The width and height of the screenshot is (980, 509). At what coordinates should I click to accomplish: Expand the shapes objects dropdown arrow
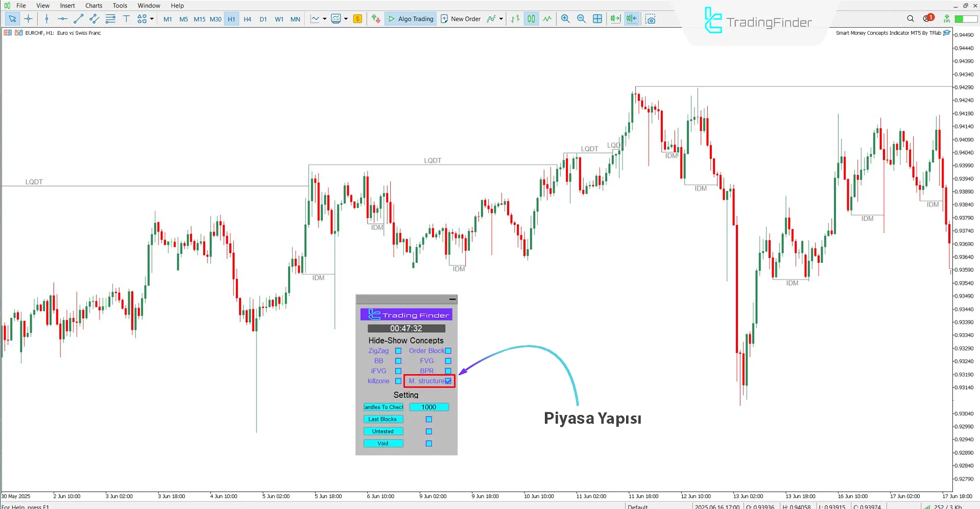(x=152, y=19)
